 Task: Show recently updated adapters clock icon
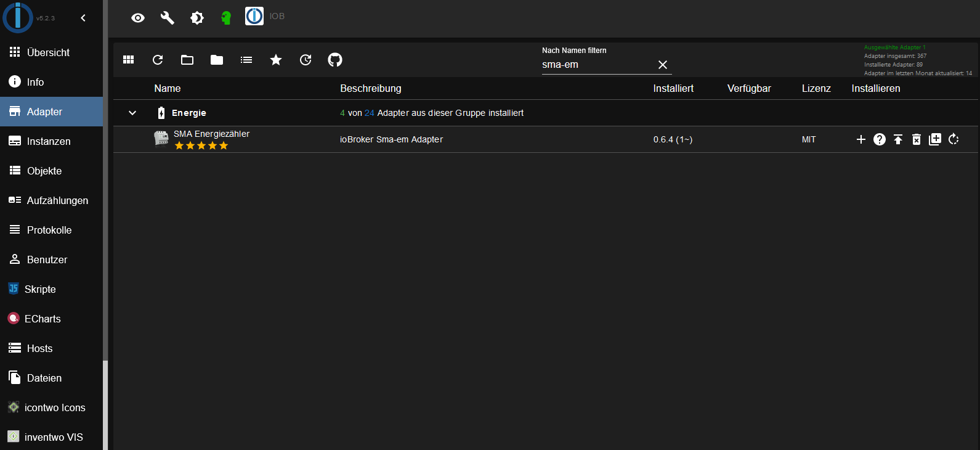click(306, 60)
